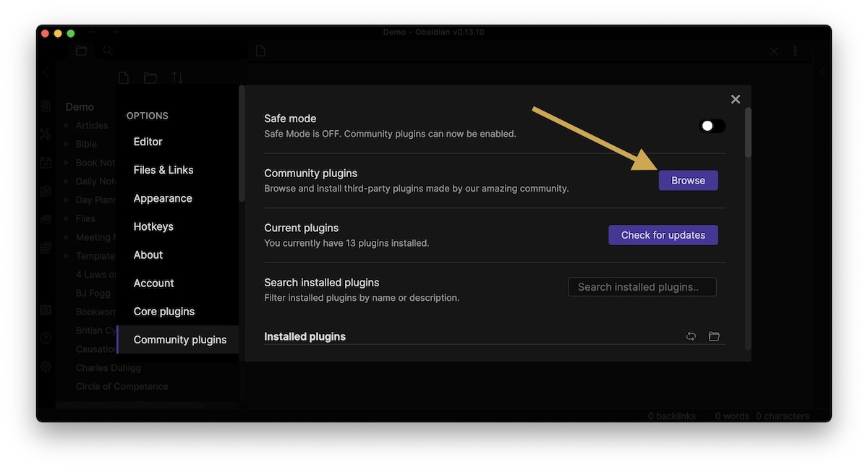Click the settings sidebar scrollbar
The height and width of the screenshot is (470, 868).
[x=242, y=143]
